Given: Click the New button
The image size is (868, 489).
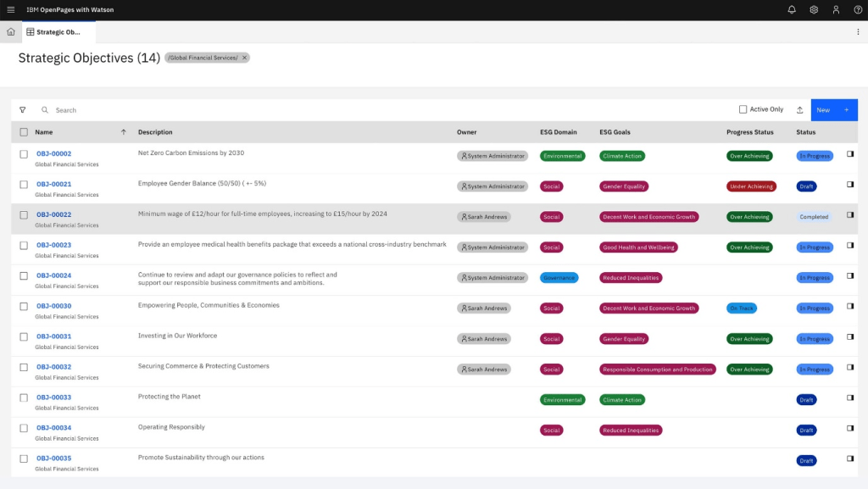Looking at the screenshot, I should pyautogui.click(x=822, y=109).
